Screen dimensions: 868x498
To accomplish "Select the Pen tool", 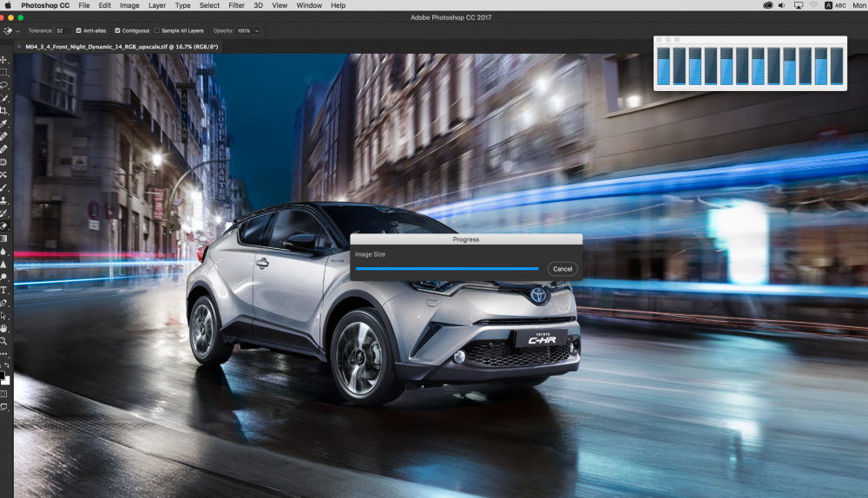I will click(3, 303).
